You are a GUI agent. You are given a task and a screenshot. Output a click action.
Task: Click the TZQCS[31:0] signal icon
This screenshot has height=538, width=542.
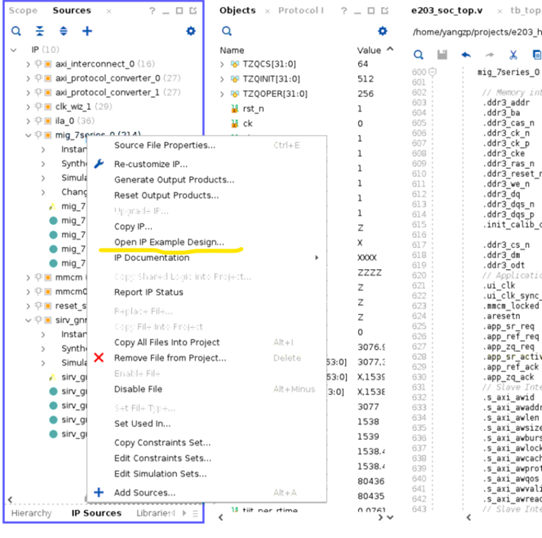(235, 64)
